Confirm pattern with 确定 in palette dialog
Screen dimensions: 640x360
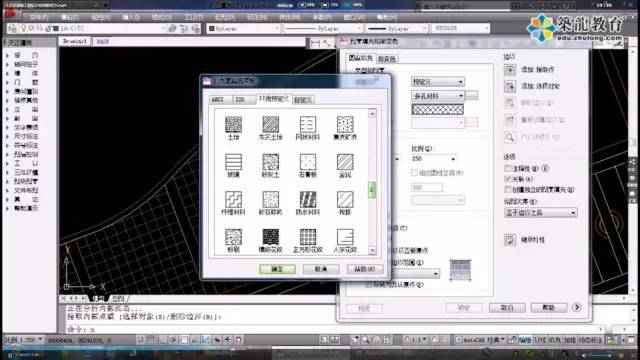coord(278,269)
